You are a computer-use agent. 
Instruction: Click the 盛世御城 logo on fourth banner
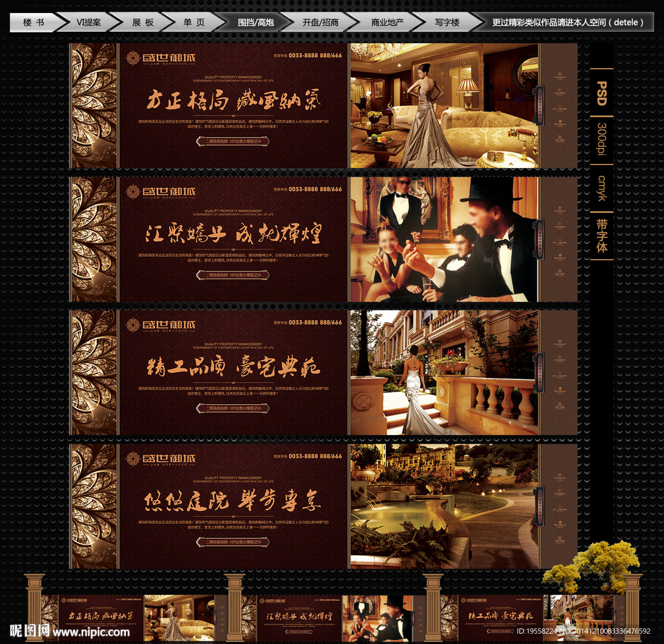click(x=161, y=459)
